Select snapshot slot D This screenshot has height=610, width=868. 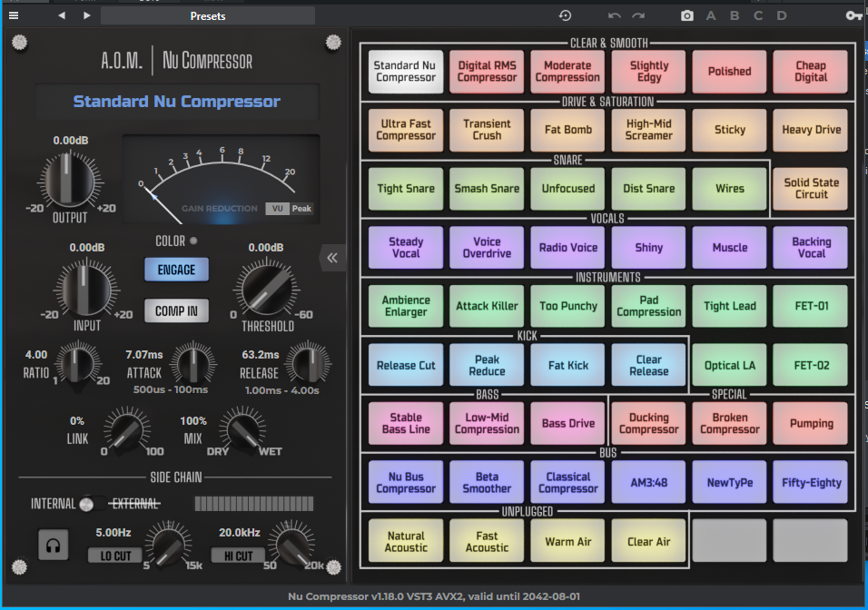point(782,15)
